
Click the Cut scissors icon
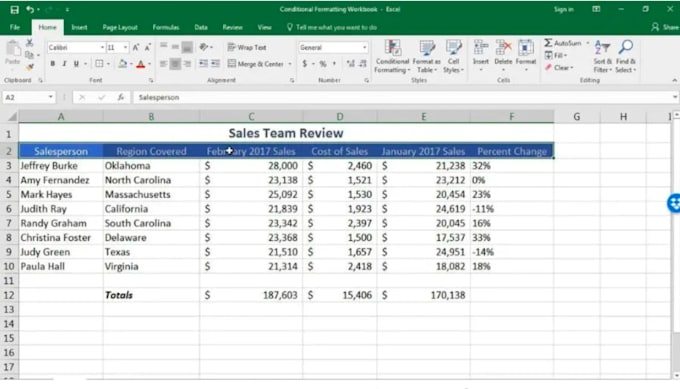pos(29,42)
